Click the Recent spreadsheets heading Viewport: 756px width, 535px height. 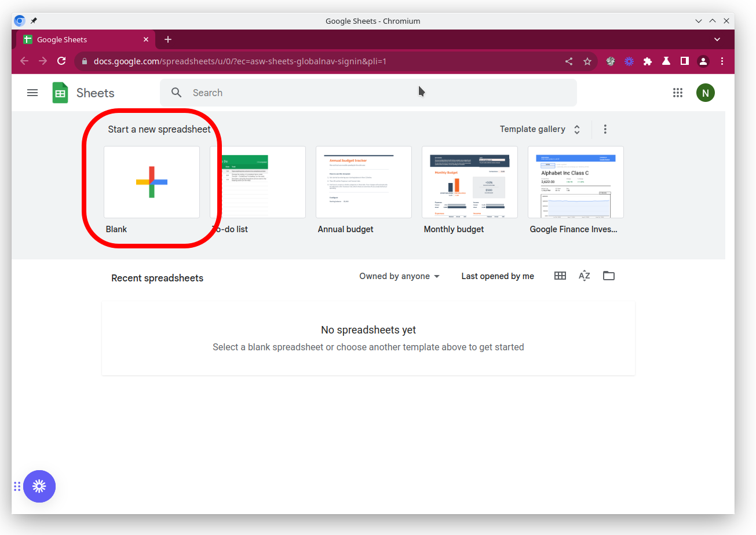[158, 278]
